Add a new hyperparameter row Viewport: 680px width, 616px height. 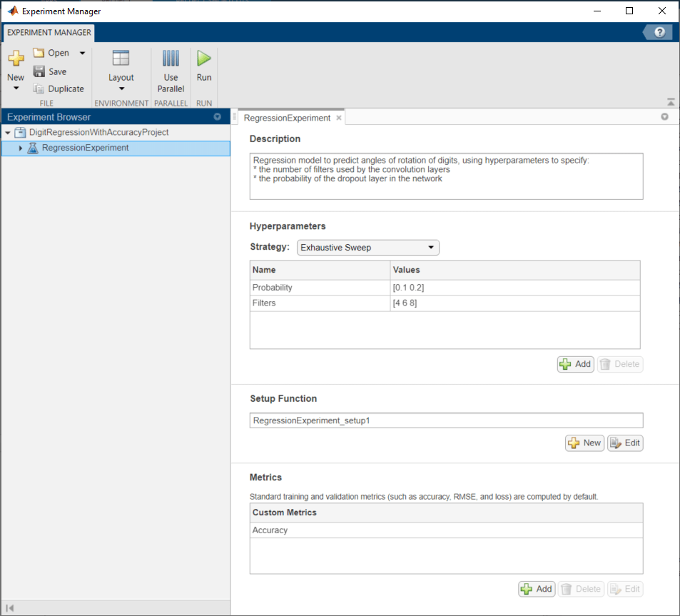click(575, 364)
